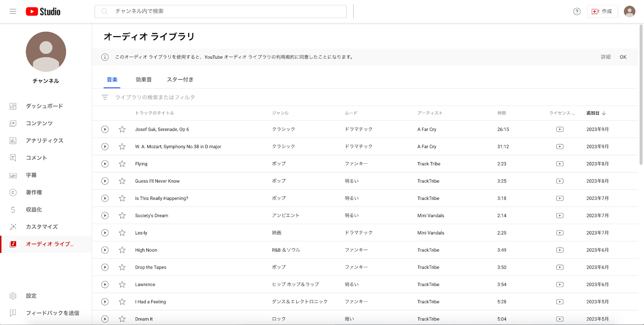Play 'Josef Suk, Serenade, Op 6' preview
644x325 pixels.
tap(105, 129)
